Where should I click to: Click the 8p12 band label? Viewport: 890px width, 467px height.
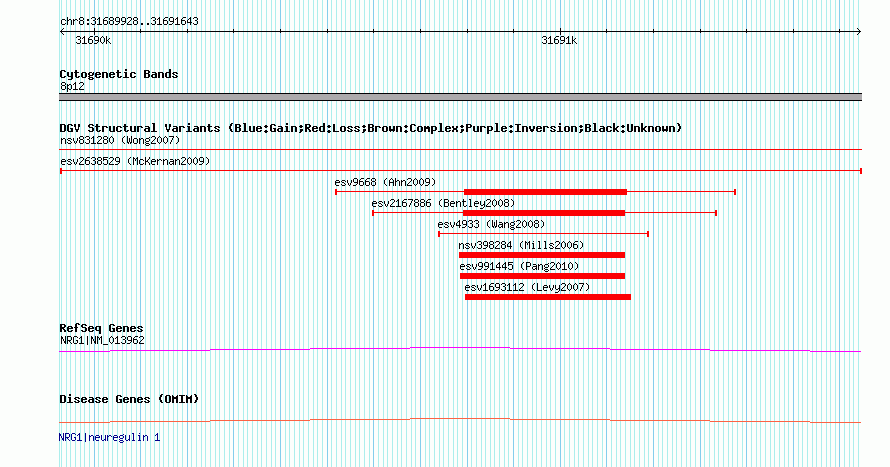point(72,87)
